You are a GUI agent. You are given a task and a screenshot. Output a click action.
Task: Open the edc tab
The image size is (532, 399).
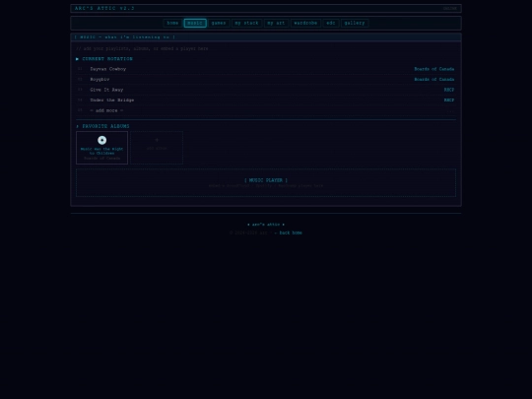pyautogui.click(x=331, y=23)
